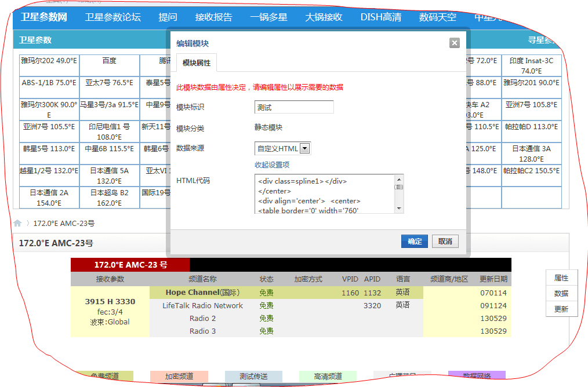This screenshot has height=387, width=588.
Task: Click the 更新 side panel button
Action: 561,309
